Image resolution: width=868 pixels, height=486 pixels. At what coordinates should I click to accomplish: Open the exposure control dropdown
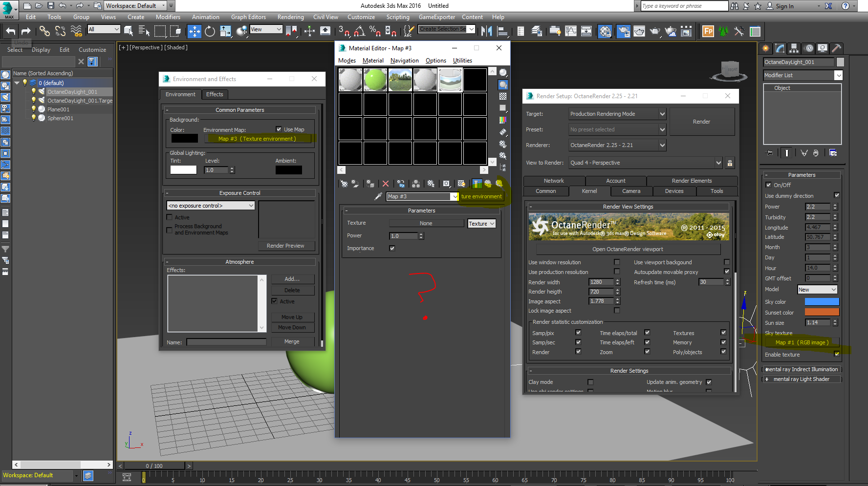211,206
